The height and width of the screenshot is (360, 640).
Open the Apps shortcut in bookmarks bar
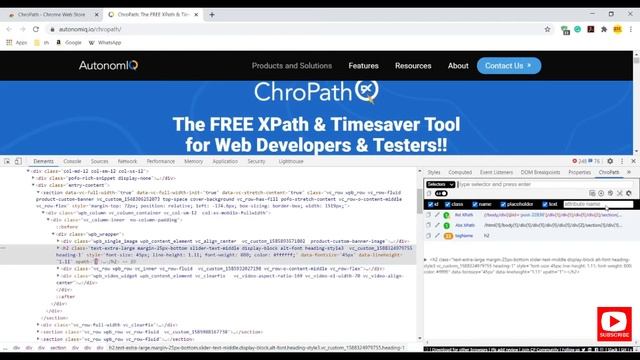tap(17, 42)
